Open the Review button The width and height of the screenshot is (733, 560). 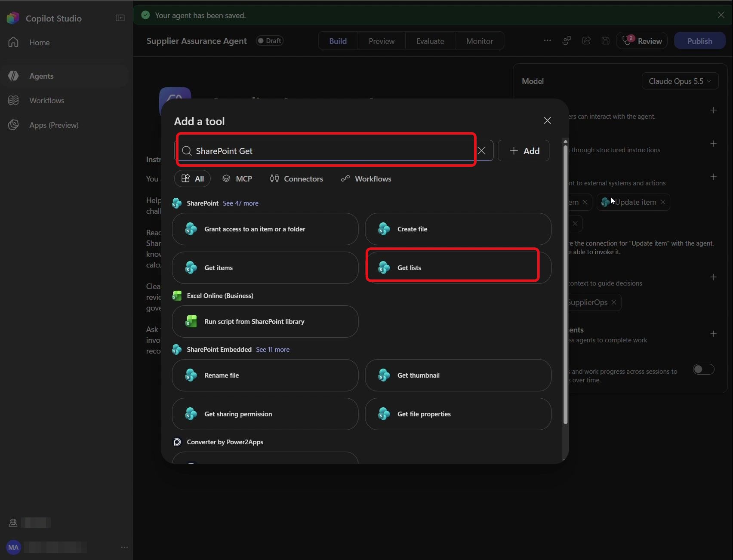(x=642, y=41)
